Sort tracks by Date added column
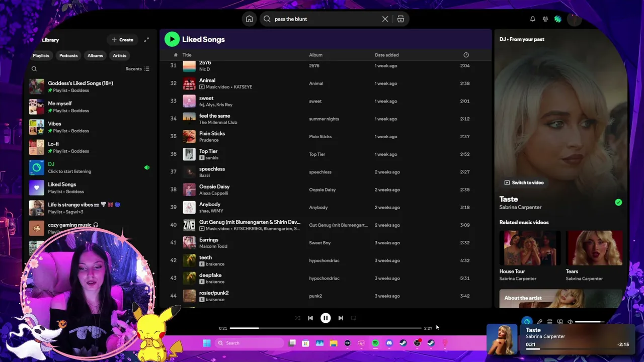 coord(386,55)
